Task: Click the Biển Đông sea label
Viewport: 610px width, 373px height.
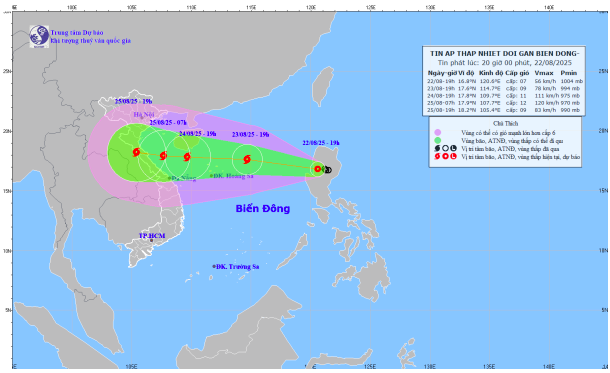Action: click(263, 208)
